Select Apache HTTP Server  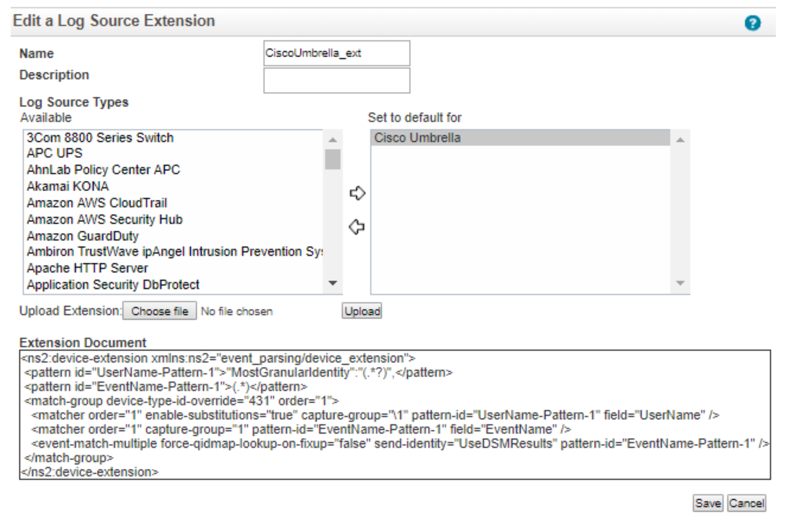[172, 268]
